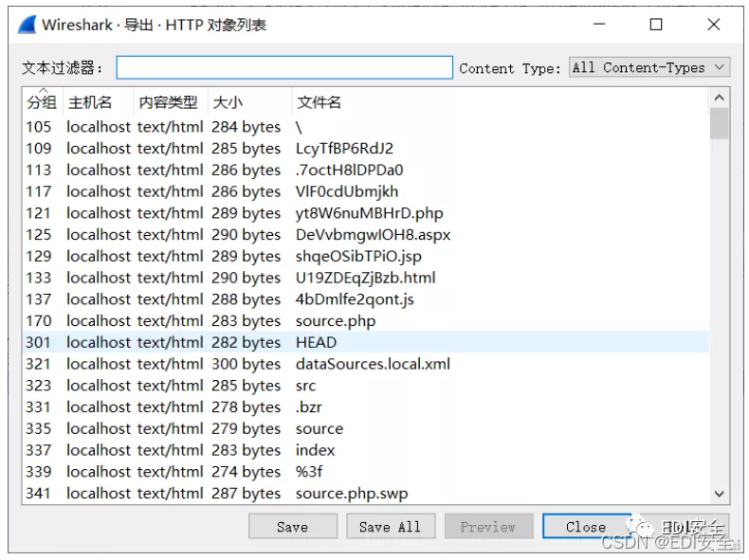This screenshot has width=749, height=560.
Task: Focus the 文本过滤器 text filter field
Action: point(284,67)
